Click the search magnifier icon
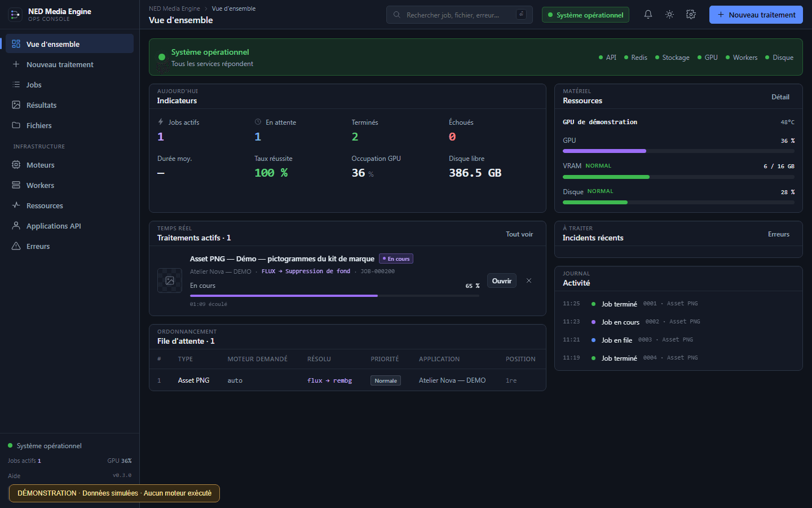 (x=397, y=15)
